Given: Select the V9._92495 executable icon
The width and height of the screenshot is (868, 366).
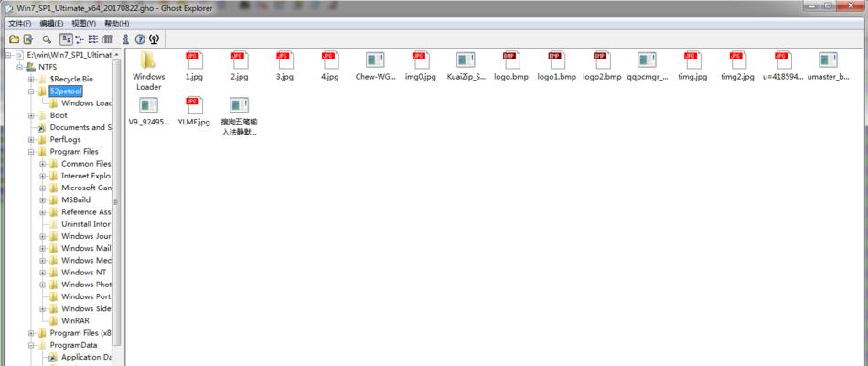Looking at the screenshot, I should 148,104.
